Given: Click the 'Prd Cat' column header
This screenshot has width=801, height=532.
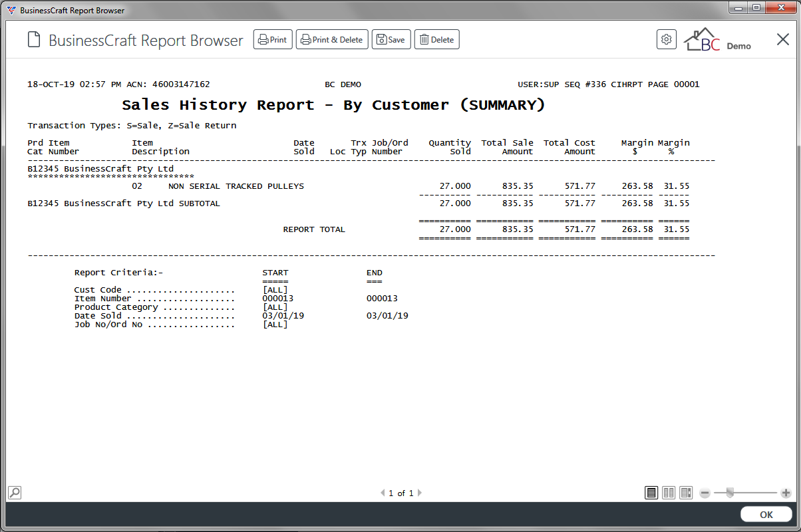Looking at the screenshot, I should click(x=36, y=147).
